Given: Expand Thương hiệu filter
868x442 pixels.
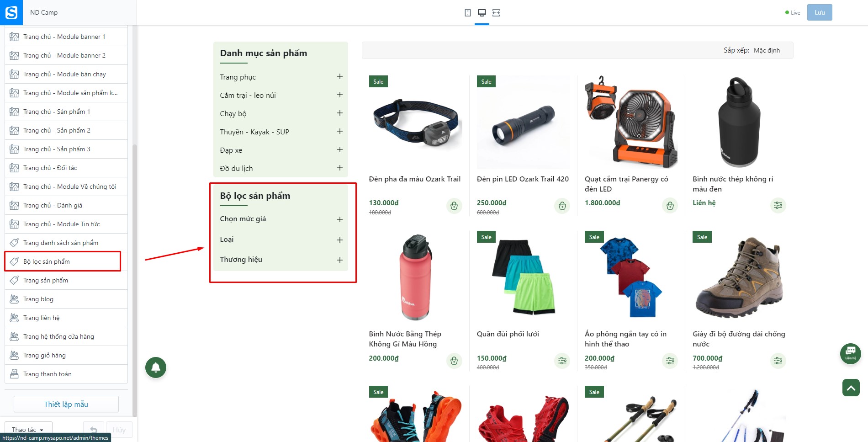Looking at the screenshot, I should (x=339, y=260).
